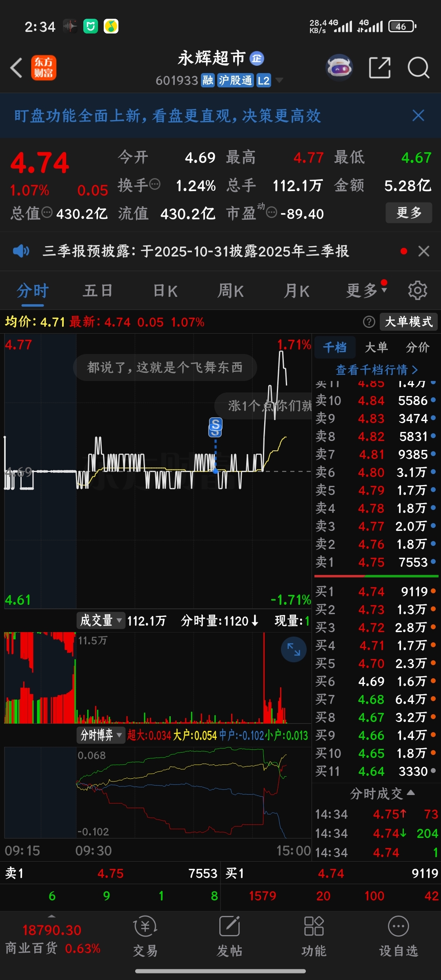Tap the 企 enterprise badge

coord(257,58)
